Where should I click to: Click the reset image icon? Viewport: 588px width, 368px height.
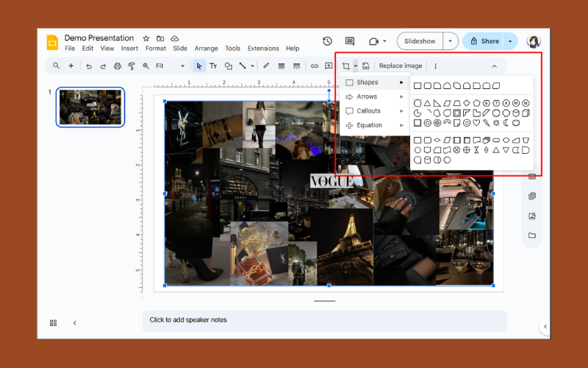coord(365,66)
